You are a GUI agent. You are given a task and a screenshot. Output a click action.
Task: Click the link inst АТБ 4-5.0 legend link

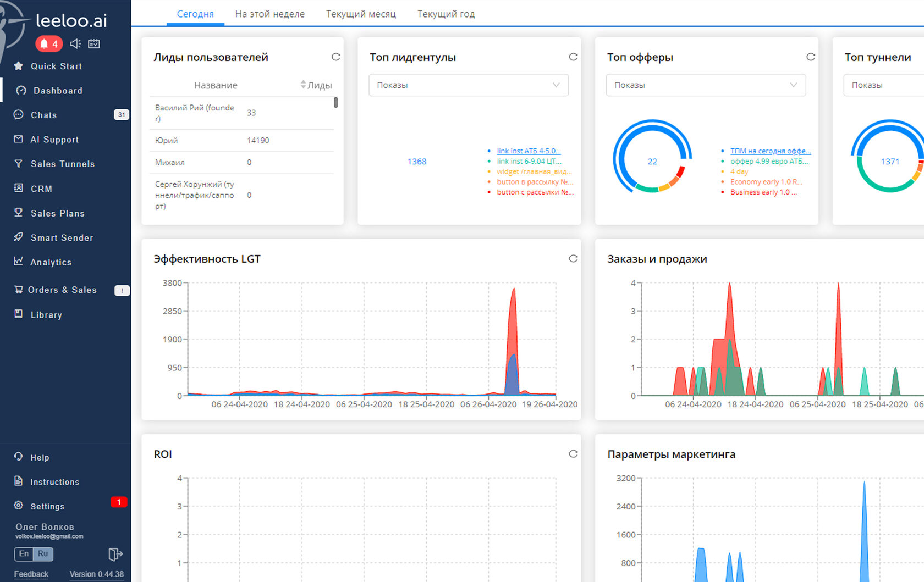(x=529, y=151)
